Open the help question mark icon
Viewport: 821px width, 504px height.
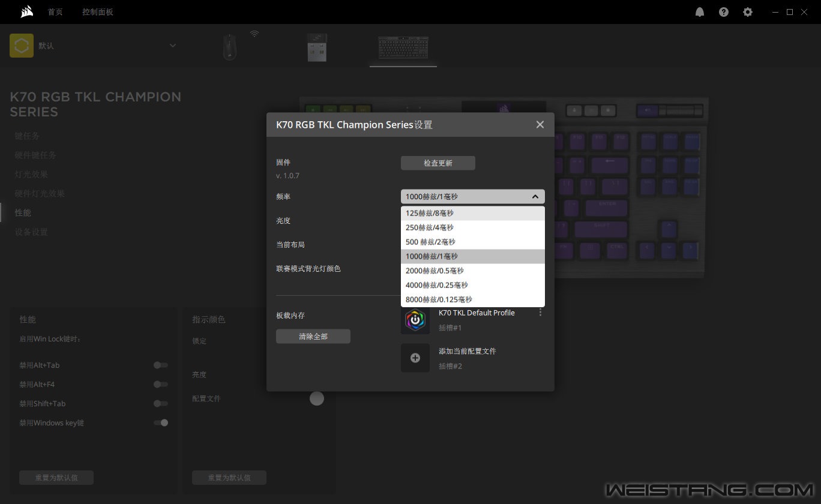point(724,12)
